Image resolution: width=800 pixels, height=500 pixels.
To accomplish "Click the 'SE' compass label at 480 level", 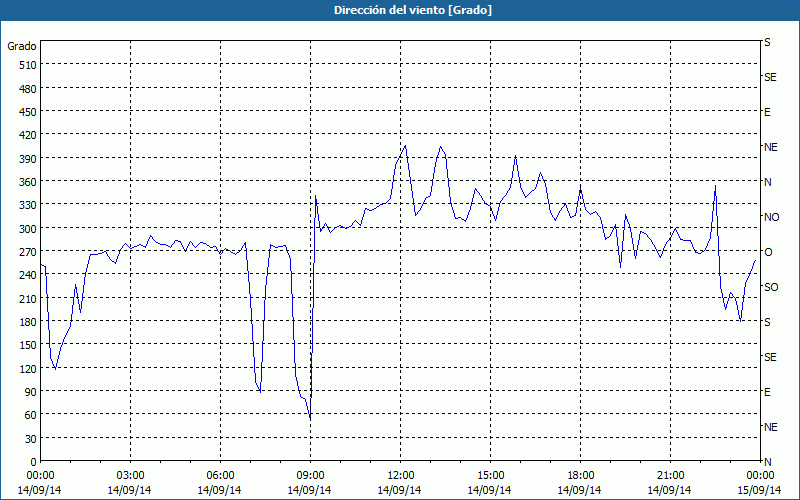I will 770,78.
